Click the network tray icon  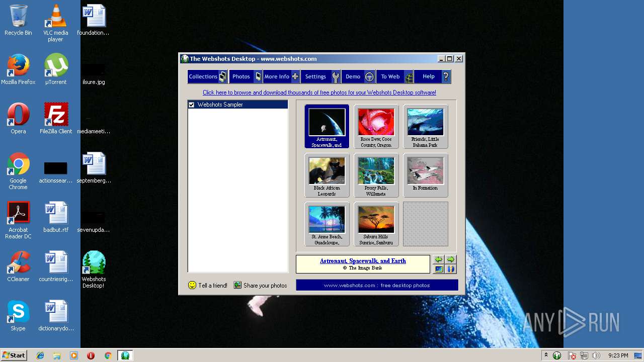pos(584,355)
